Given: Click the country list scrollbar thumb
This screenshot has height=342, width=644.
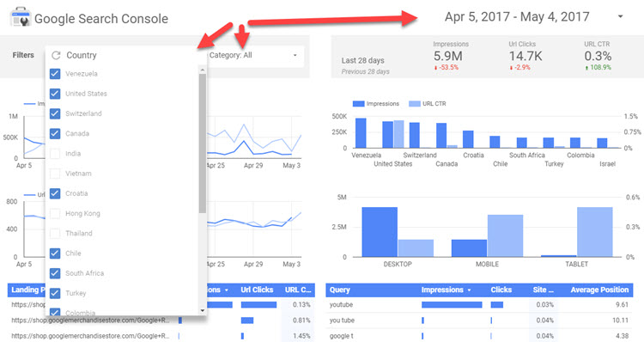Looking at the screenshot, I should (x=202, y=144).
